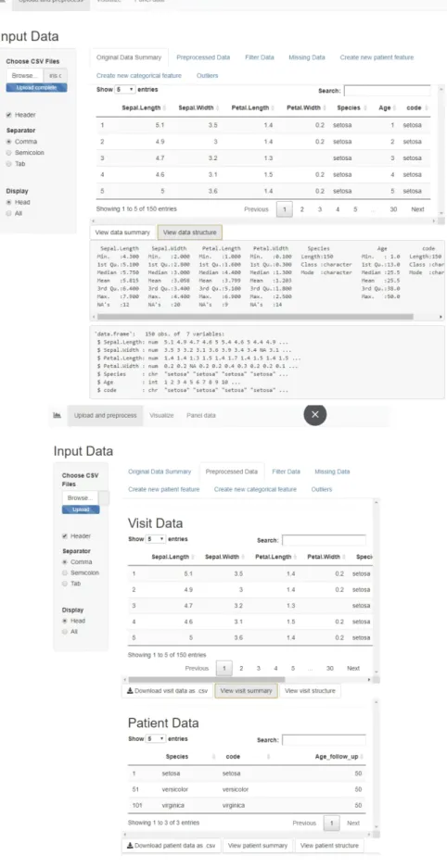Click Next in original data table pagination
447x868 pixels.
[417, 209]
